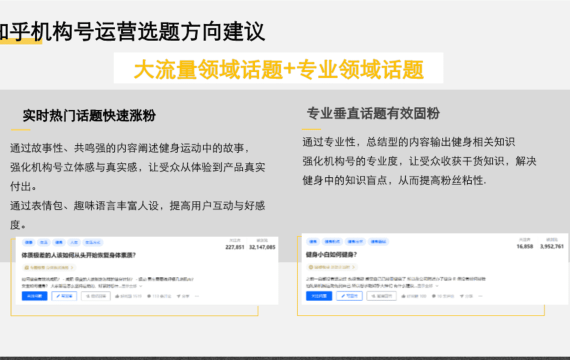Screen dimensions: 570x360
Task: Click the description text in the 体质极差的人 card
Action: 107,283
